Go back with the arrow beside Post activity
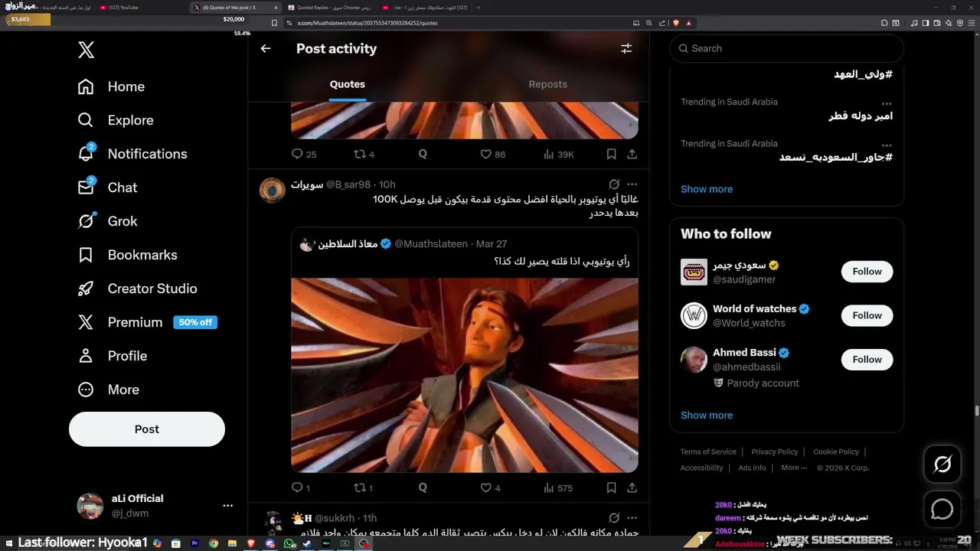980x551 pixels. coord(266,48)
